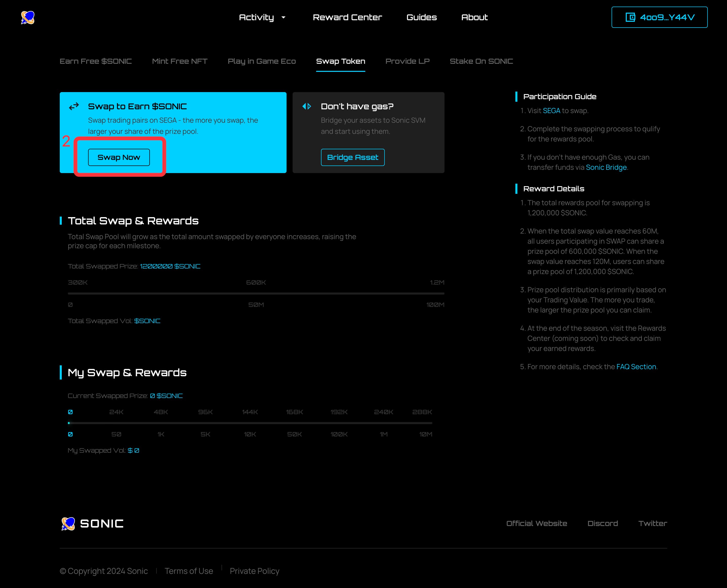Click the bridge icon beside Don't have gas
727x588 pixels.
point(306,106)
